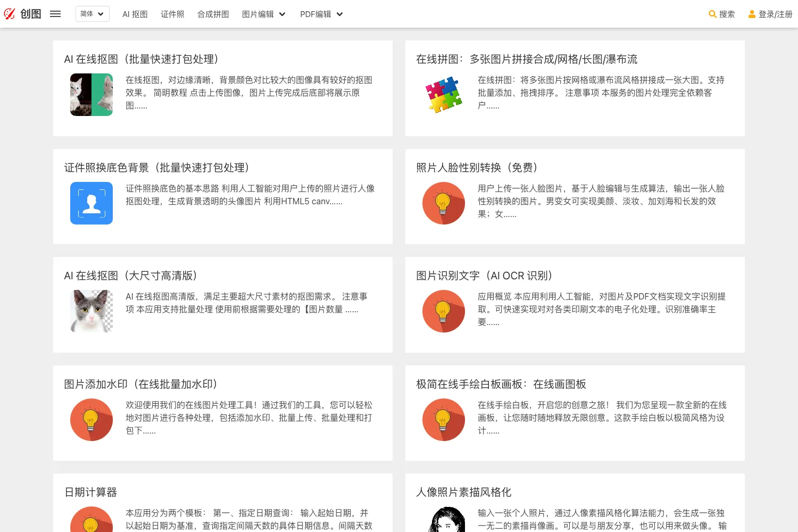Image resolution: width=798 pixels, height=532 pixels.
Task: Click the user icon beside 登录/注册
Action: [x=752, y=14]
